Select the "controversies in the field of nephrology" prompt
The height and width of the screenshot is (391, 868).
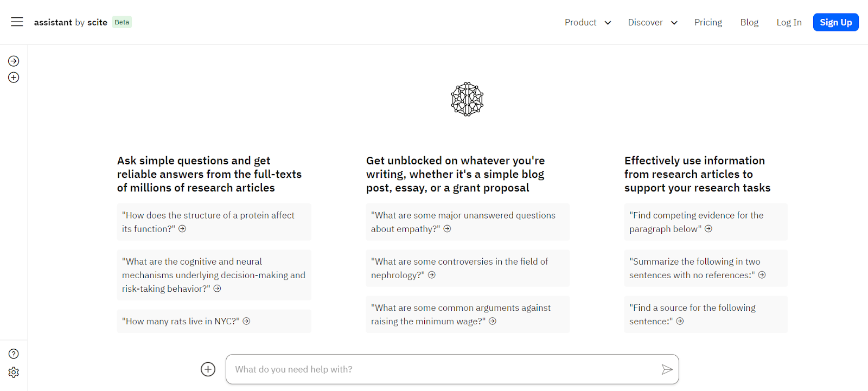[467, 268]
